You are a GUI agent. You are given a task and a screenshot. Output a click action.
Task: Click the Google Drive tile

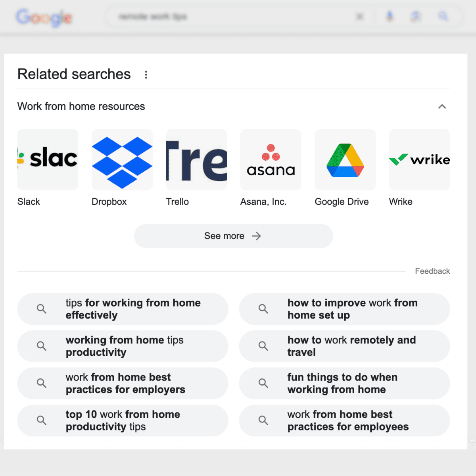[345, 159]
